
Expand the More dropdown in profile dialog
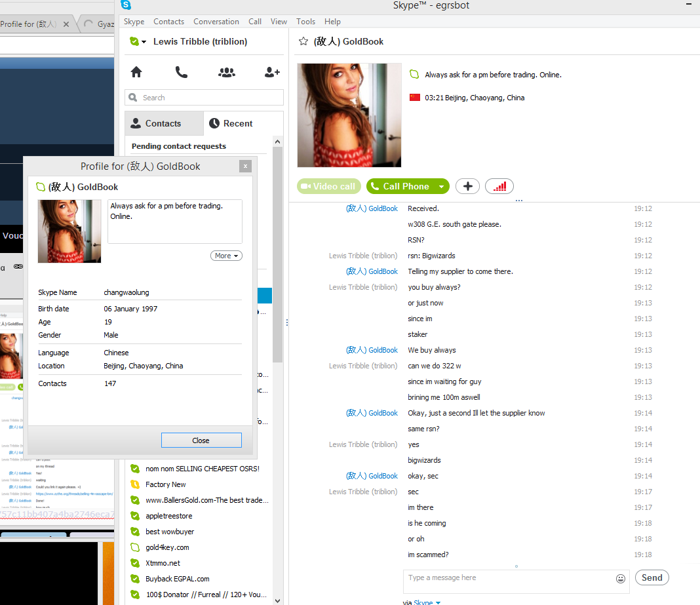tap(226, 256)
